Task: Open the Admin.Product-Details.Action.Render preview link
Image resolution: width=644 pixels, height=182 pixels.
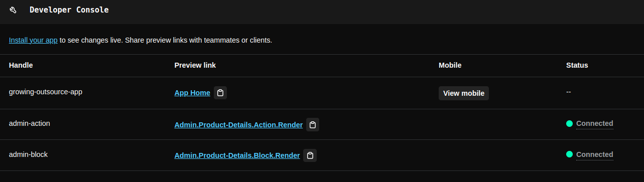Action: coord(238,125)
